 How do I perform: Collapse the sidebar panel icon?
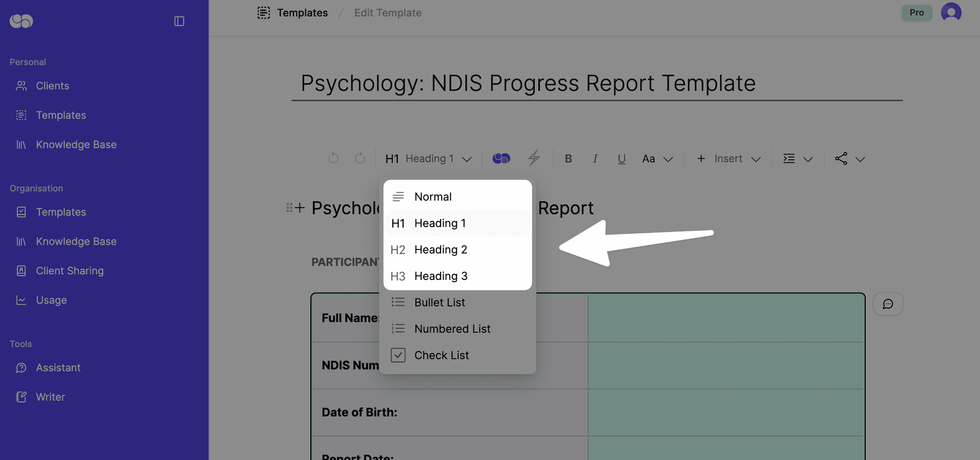click(179, 21)
